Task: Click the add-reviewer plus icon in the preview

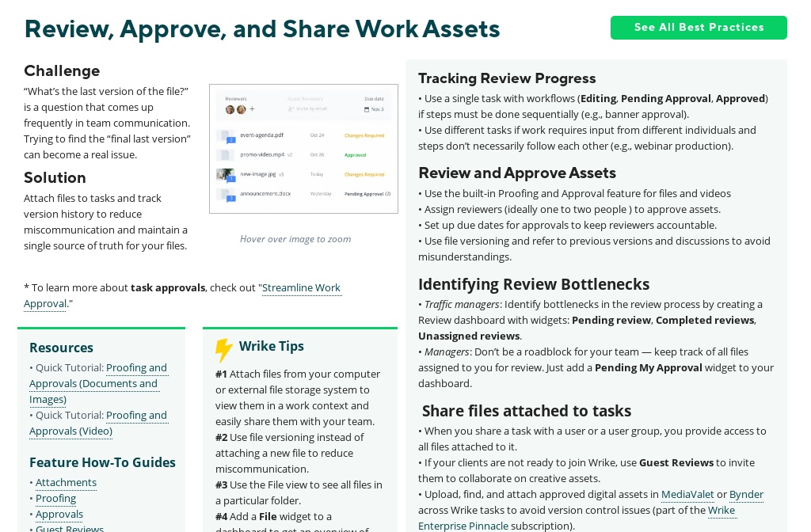Action: point(252,108)
